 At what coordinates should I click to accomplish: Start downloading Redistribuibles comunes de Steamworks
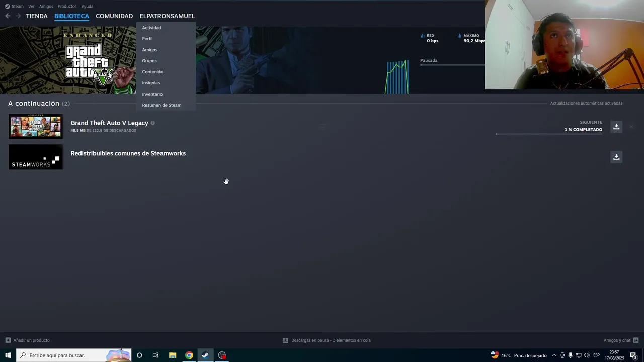(616, 157)
